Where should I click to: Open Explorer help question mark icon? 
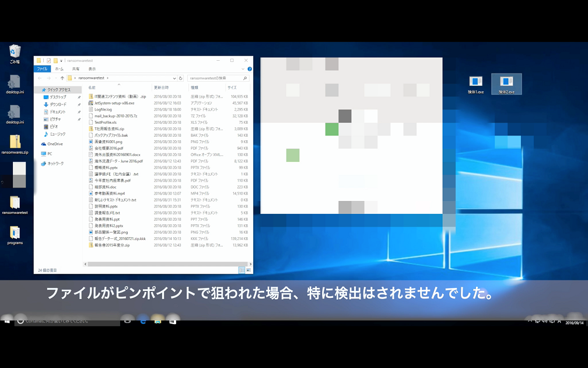pos(250,68)
